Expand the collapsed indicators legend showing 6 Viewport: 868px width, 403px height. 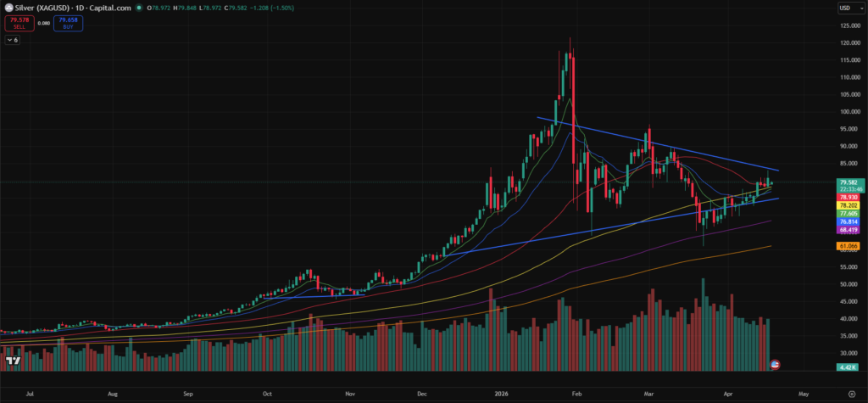coord(14,40)
